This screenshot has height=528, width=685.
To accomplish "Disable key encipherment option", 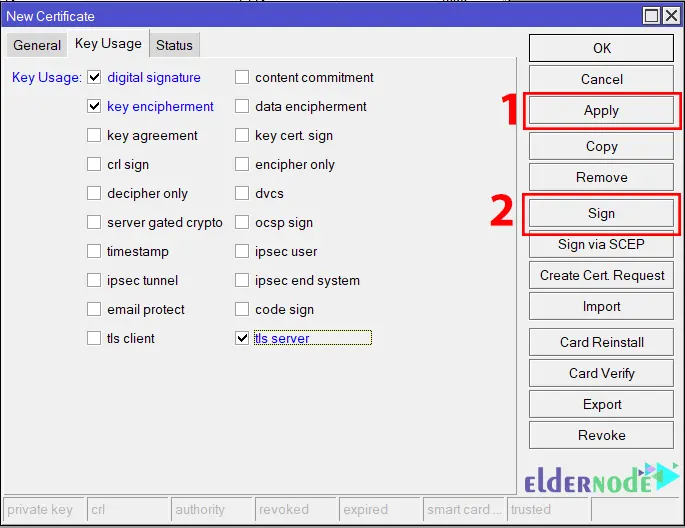I will tap(94, 106).
